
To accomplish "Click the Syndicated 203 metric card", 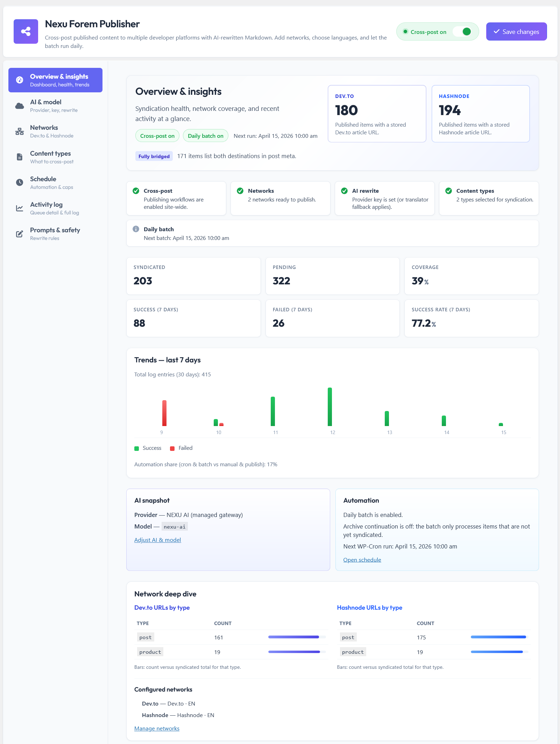I will (193, 276).
